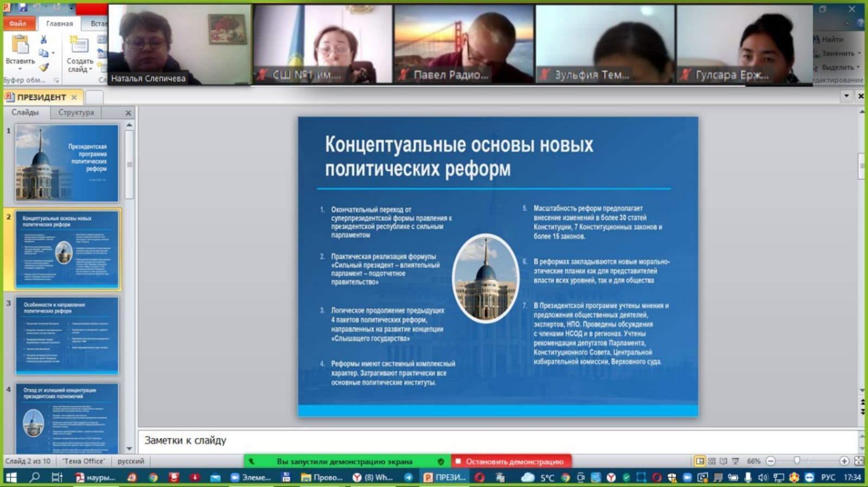Image resolution: width=868 pixels, height=487 pixels.
Task: Expand the Copy button dropdown arrow
Action: coord(53,53)
